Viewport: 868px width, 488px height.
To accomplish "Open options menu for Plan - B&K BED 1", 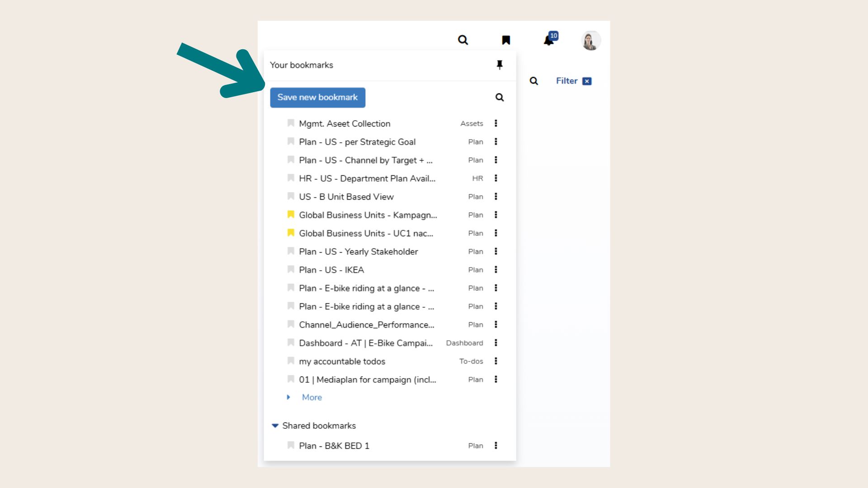I will (x=496, y=446).
